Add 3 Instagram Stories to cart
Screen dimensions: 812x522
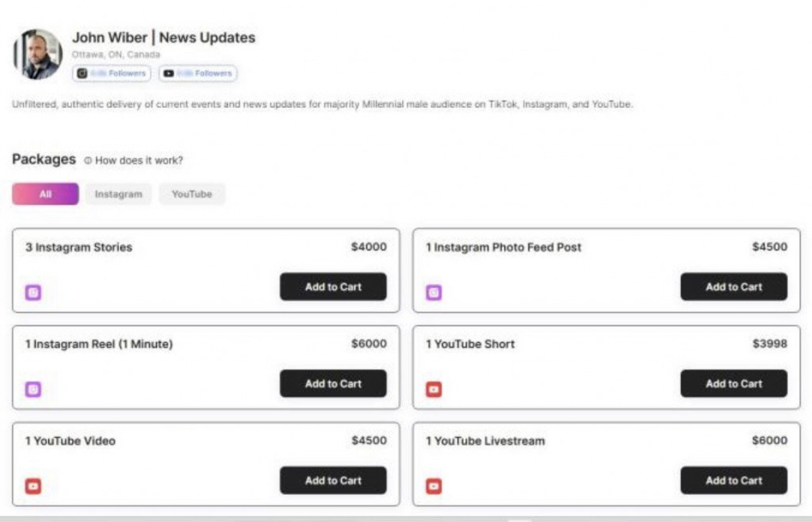pos(333,286)
